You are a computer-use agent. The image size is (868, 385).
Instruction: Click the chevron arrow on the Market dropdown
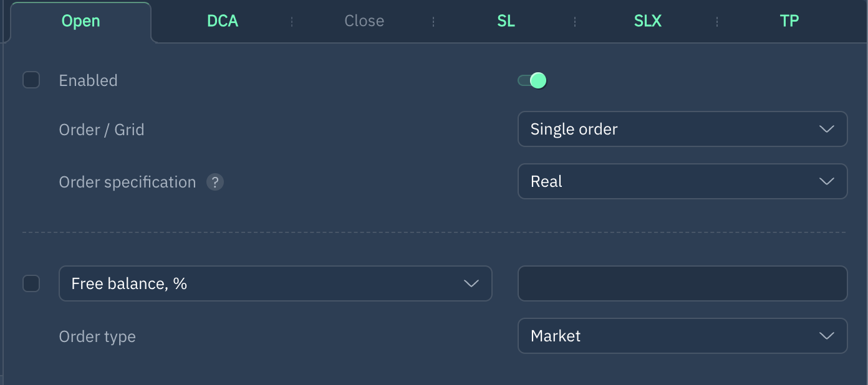point(826,336)
